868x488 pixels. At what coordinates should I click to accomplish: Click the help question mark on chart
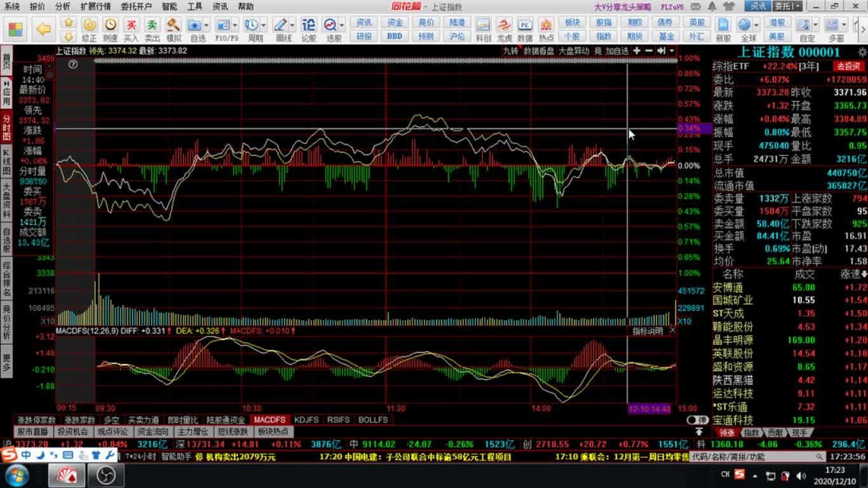[x=73, y=64]
